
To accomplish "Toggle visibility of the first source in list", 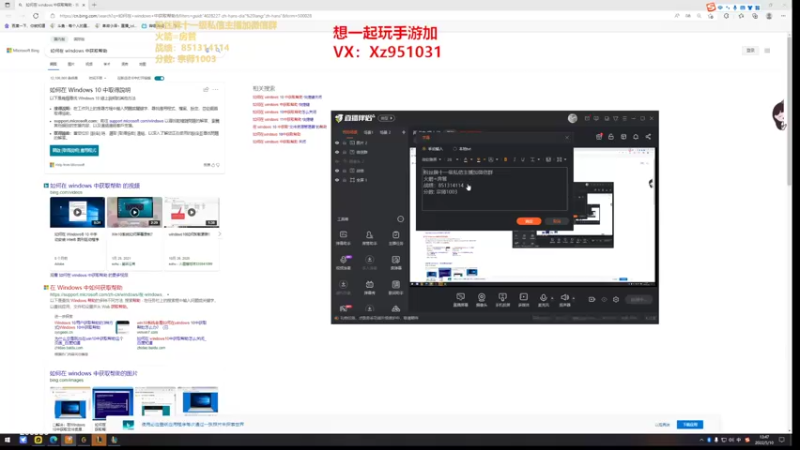I will (337, 142).
